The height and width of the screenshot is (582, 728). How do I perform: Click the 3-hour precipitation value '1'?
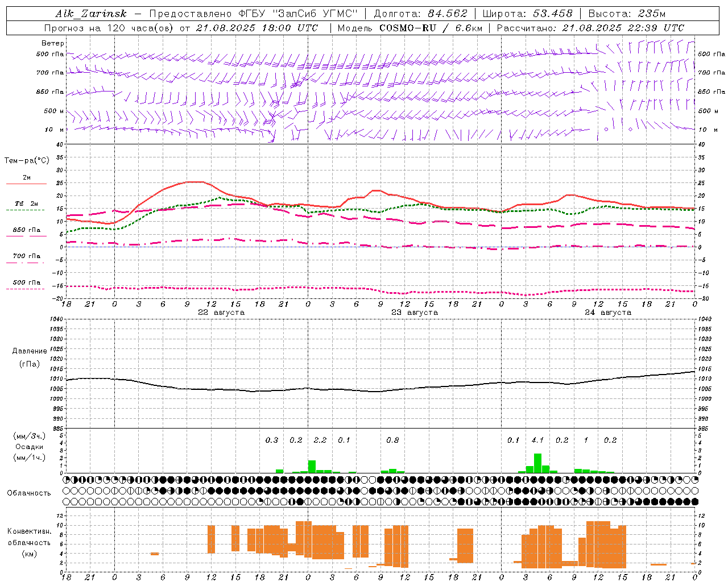tap(586, 440)
